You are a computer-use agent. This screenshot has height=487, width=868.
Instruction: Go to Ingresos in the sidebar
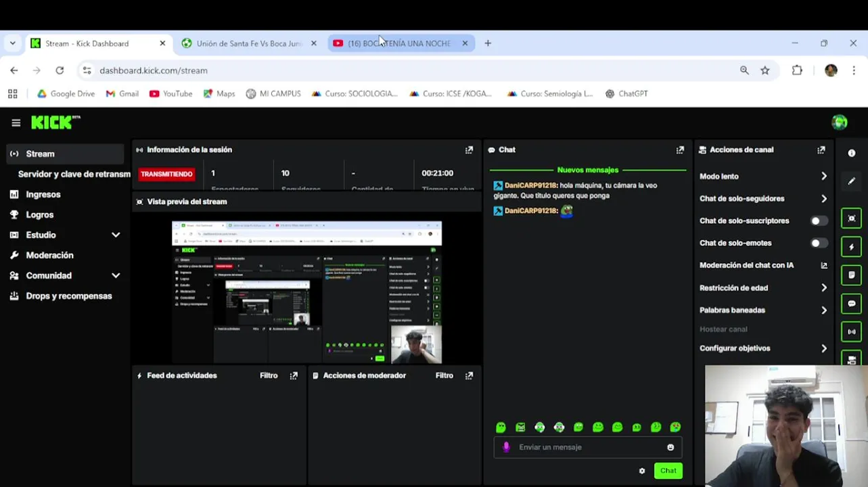[43, 195]
